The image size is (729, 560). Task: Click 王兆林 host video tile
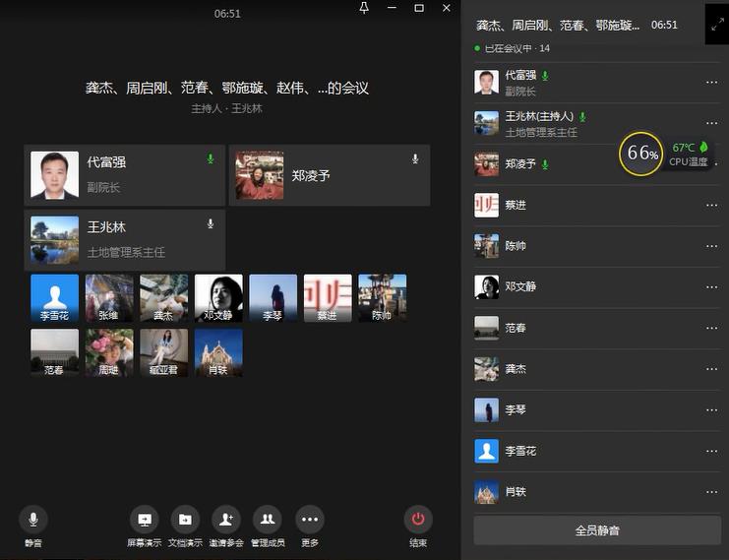(125, 239)
